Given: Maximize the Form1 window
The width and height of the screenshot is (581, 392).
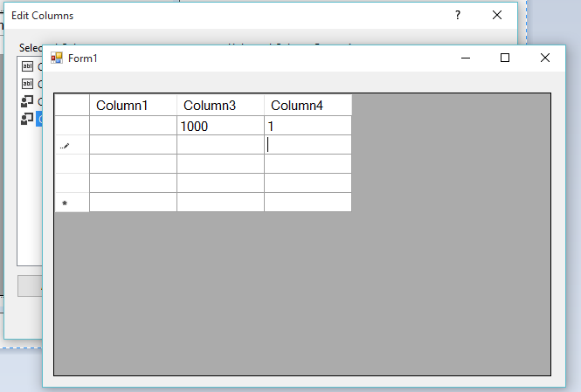Looking at the screenshot, I should [505, 58].
